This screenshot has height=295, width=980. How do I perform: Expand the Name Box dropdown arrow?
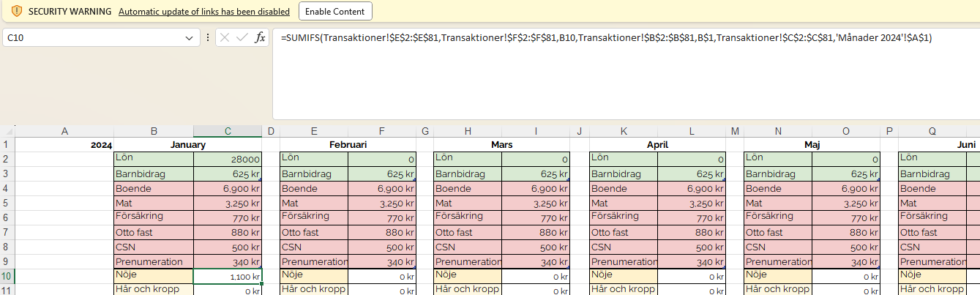190,37
